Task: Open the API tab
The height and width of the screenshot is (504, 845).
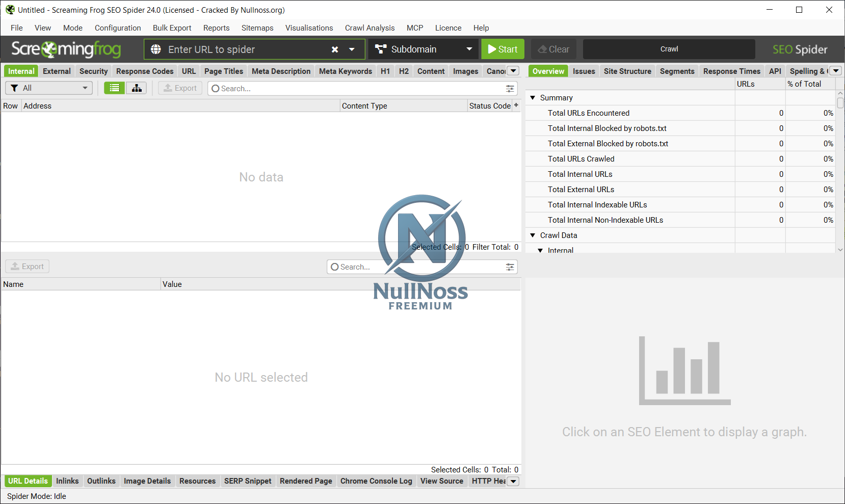Action: pyautogui.click(x=775, y=71)
